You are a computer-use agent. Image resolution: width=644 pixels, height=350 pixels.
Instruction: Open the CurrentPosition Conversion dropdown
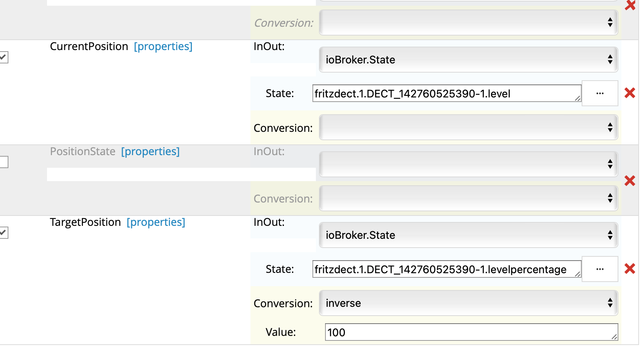(468, 128)
